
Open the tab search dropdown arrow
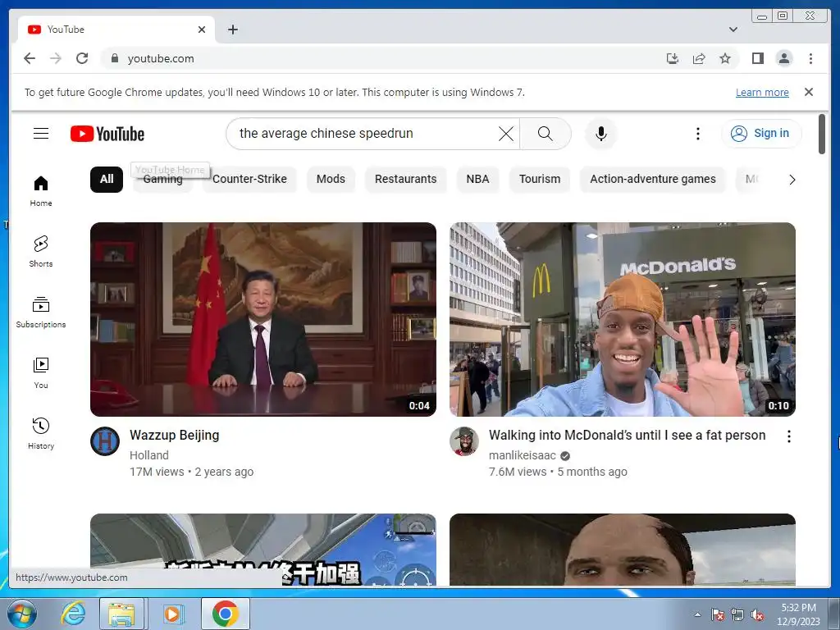(733, 30)
